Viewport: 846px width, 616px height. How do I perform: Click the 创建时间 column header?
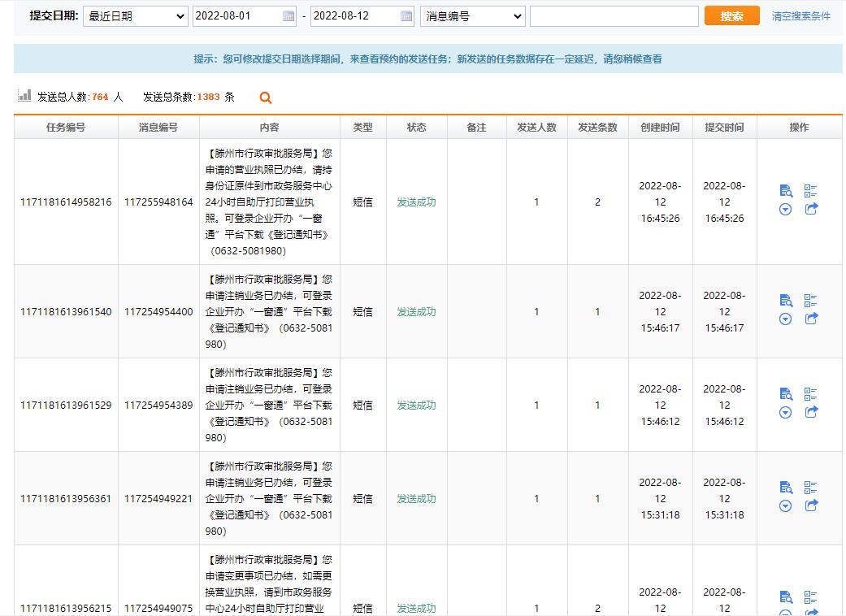[661, 128]
